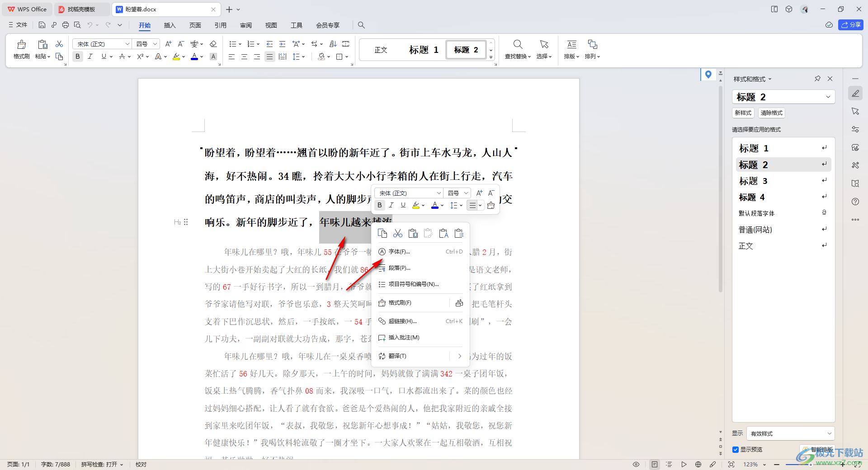Screen dimensions: 868x470
Task: Click the 分享 share button
Action: (850, 25)
